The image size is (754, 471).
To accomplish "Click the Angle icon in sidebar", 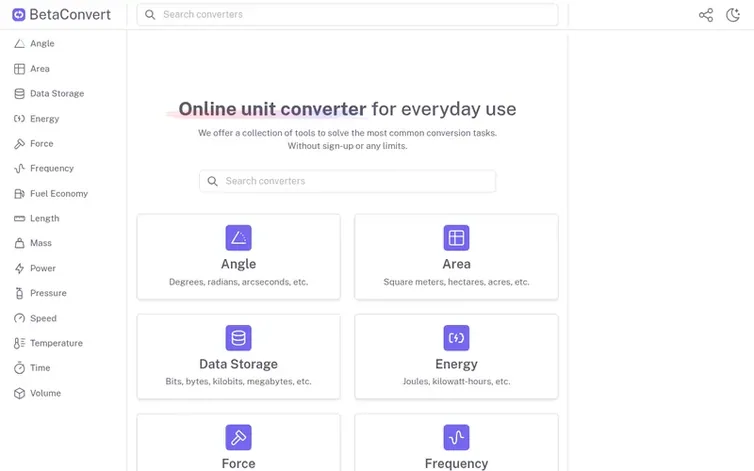I will (x=19, y=44).
